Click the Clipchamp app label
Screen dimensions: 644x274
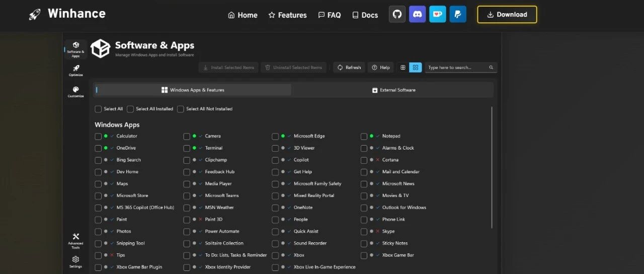[216, 160]
